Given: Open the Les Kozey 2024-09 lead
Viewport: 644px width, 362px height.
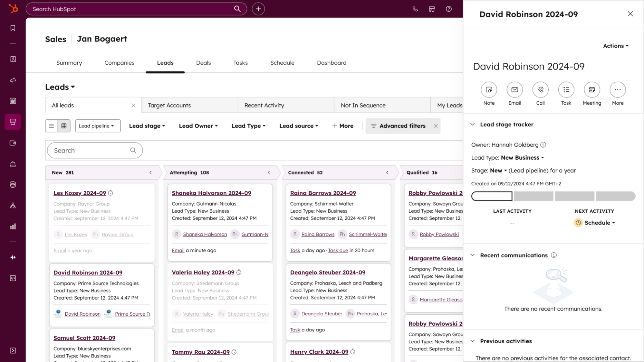Looking at the screenshot, I should (80, 193).
